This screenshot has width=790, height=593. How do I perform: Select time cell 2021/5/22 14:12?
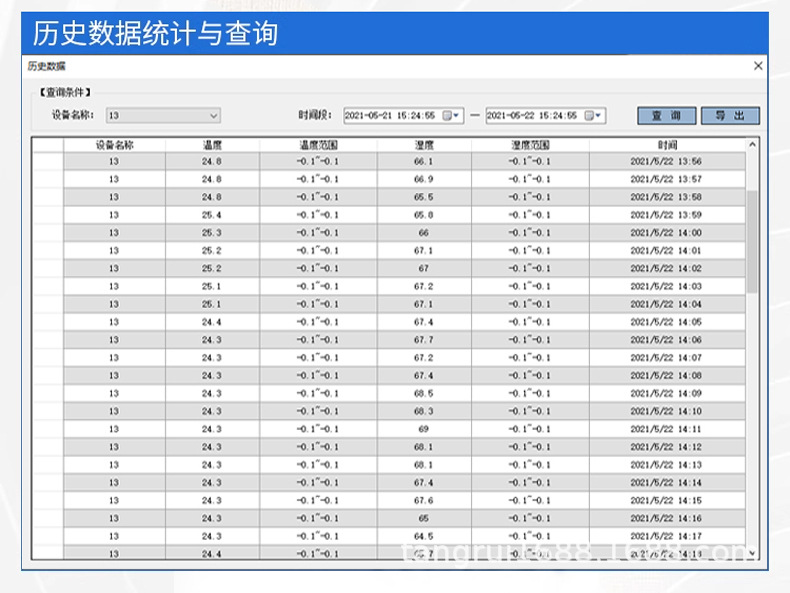pos(667,447)
